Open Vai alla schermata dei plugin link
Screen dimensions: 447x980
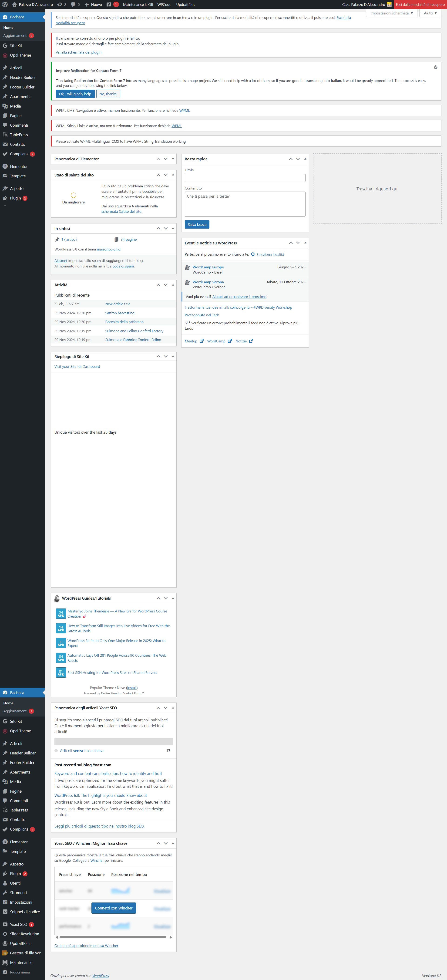click(78, 53)
